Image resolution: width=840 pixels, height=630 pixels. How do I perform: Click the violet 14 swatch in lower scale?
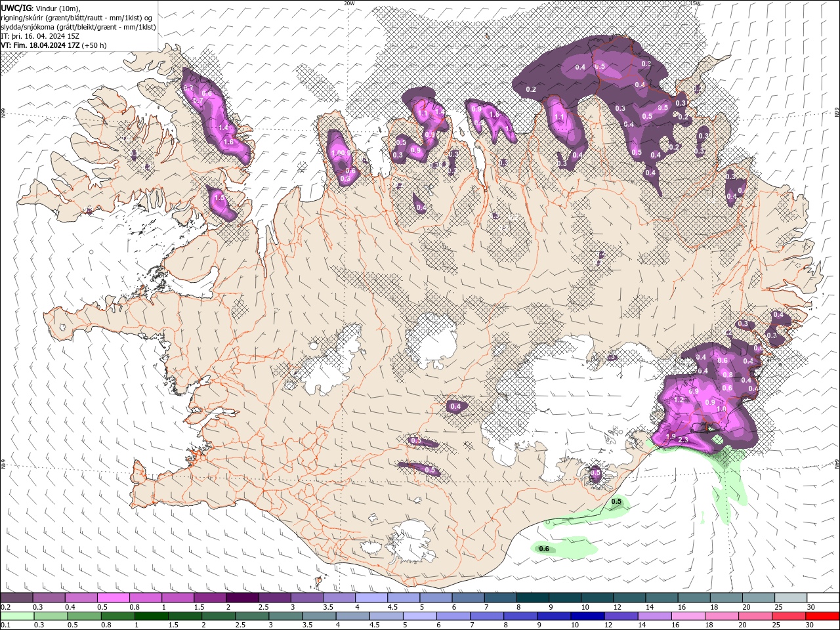(654, 616)
